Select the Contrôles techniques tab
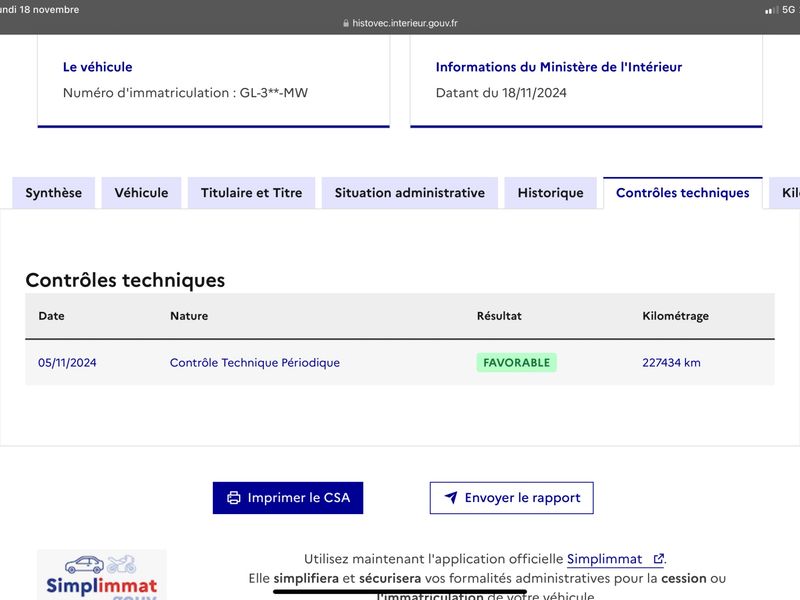This screenshot has width=800, height=600. [683, 193]
